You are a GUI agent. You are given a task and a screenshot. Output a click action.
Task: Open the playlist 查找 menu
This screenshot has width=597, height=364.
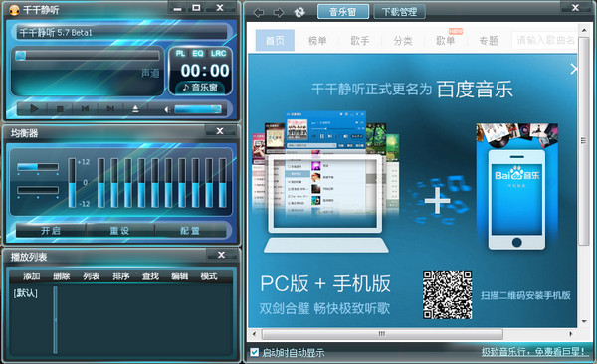pyautogui.click(x=150, y=276)
